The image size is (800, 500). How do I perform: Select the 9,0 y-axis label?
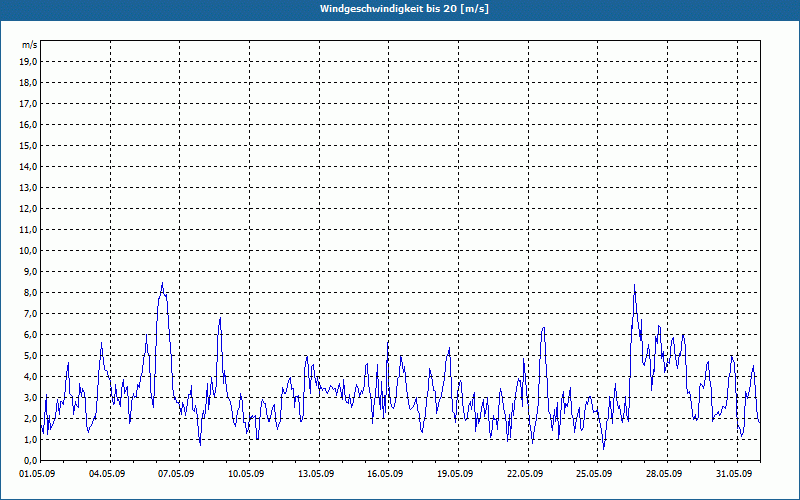tap(30, 271)
